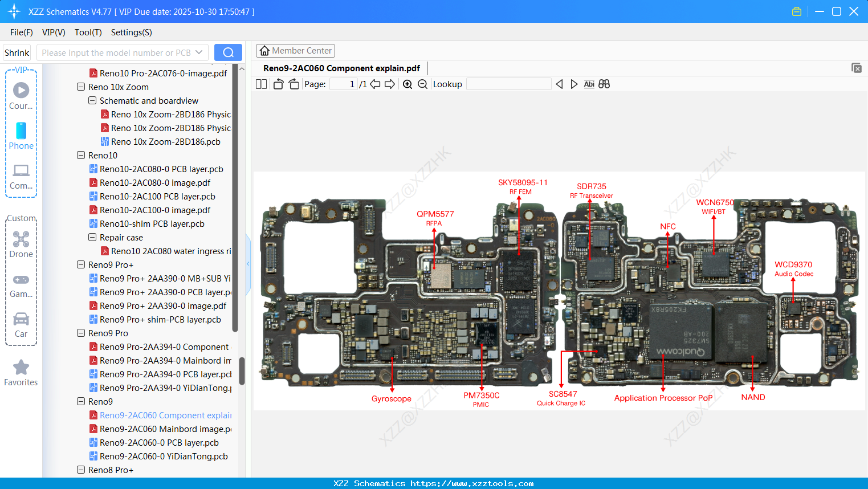Screen dimensions: 868x489
Task: Open Reno9 Pro+ 2AA390-0 image.pdf
Action: tap(158, 306)
